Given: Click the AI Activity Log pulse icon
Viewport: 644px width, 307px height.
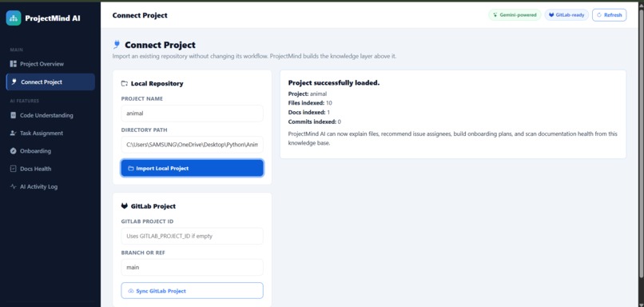Looking at the screenshot, I should coord(13,186).
